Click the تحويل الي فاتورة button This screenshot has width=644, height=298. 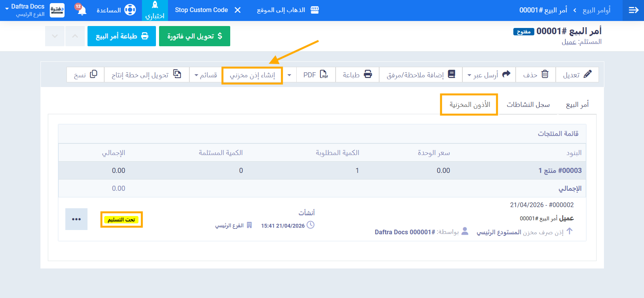pyautogui.click(x=194, y=36)
